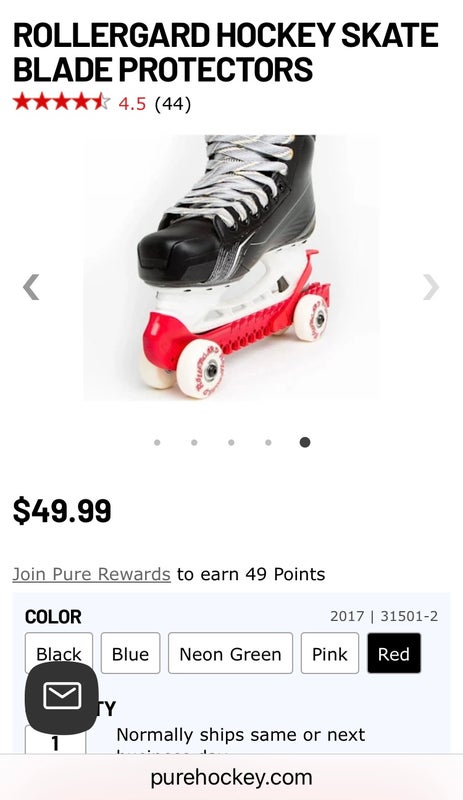Select the fourth carousel dot

coord(268,442)
